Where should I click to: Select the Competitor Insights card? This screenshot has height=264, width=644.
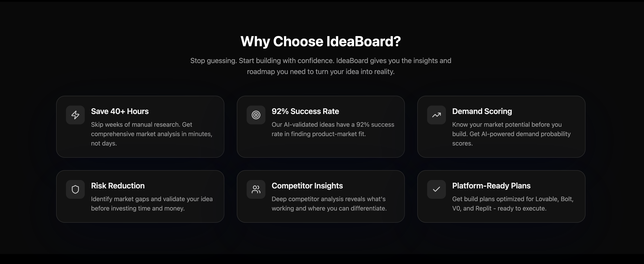coord(321,196)
